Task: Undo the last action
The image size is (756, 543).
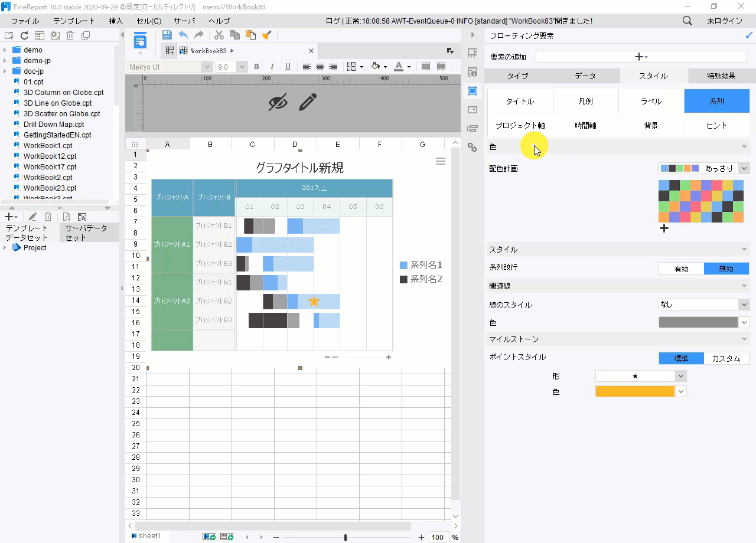Action: [x=183, y=35]
